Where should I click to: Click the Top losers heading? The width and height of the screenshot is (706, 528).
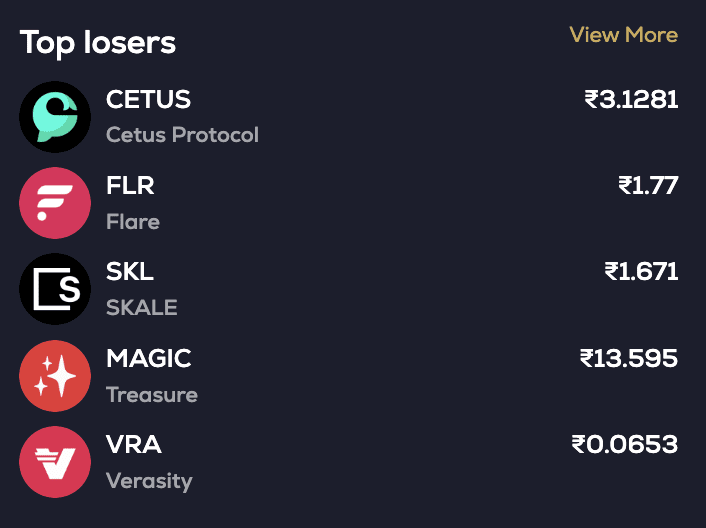click(x=98, y=43)
